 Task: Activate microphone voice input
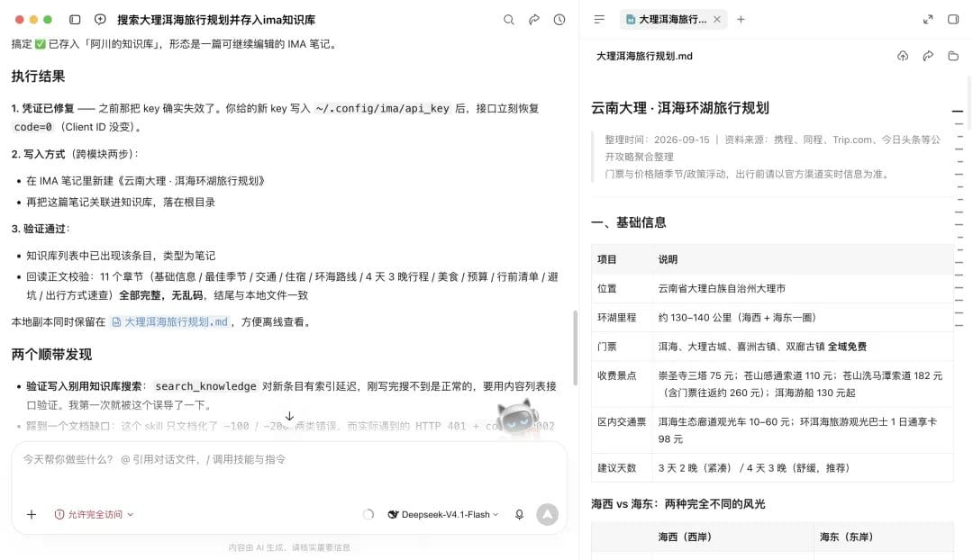[520, 514]
